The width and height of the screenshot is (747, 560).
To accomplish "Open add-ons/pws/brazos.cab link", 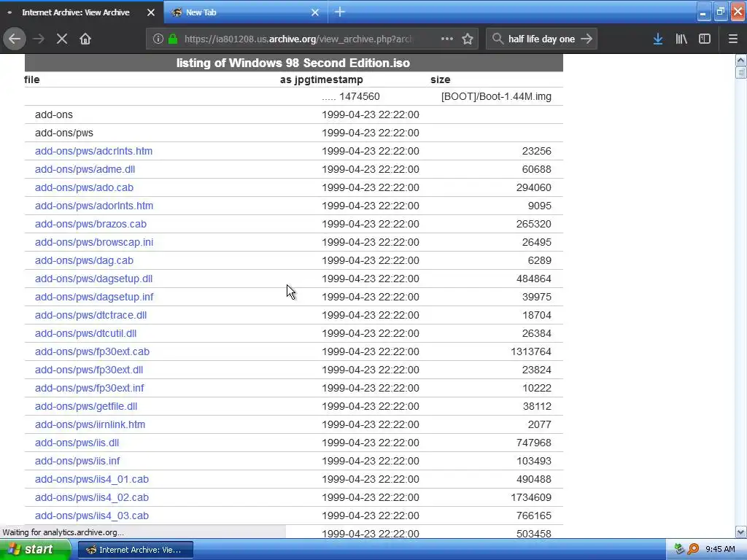I will [90, 224].
